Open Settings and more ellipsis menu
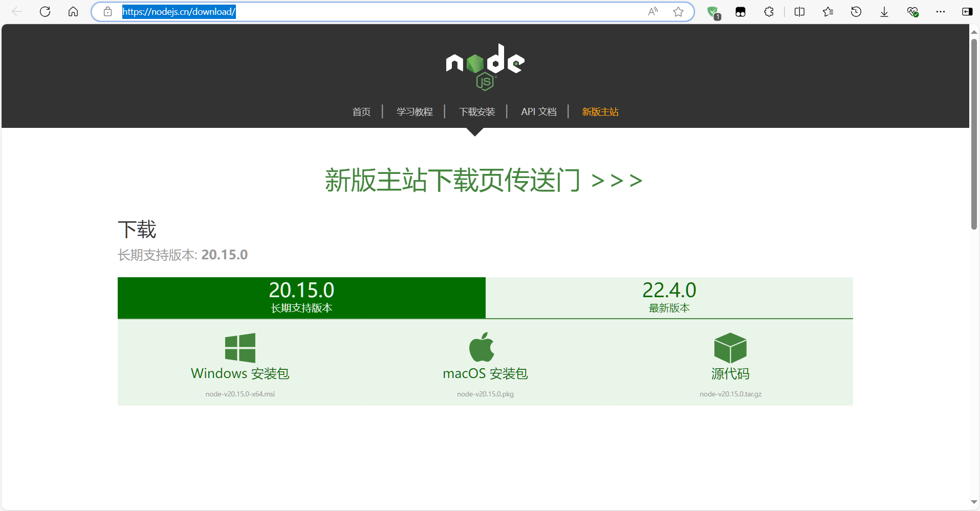 click(941, 12)
